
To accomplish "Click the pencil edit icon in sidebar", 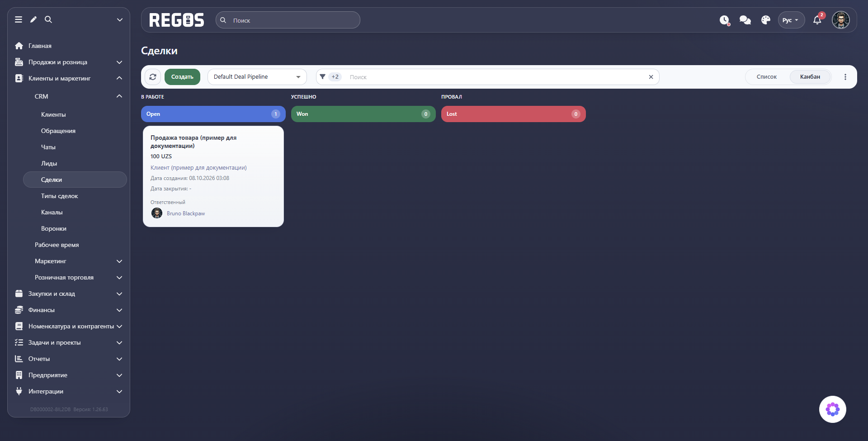I will pyautogui.click(x=33, y=19).
